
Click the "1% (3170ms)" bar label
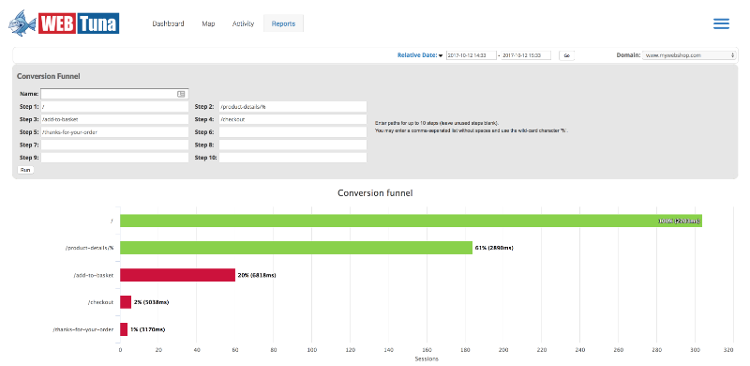click(x=148, y=329)
